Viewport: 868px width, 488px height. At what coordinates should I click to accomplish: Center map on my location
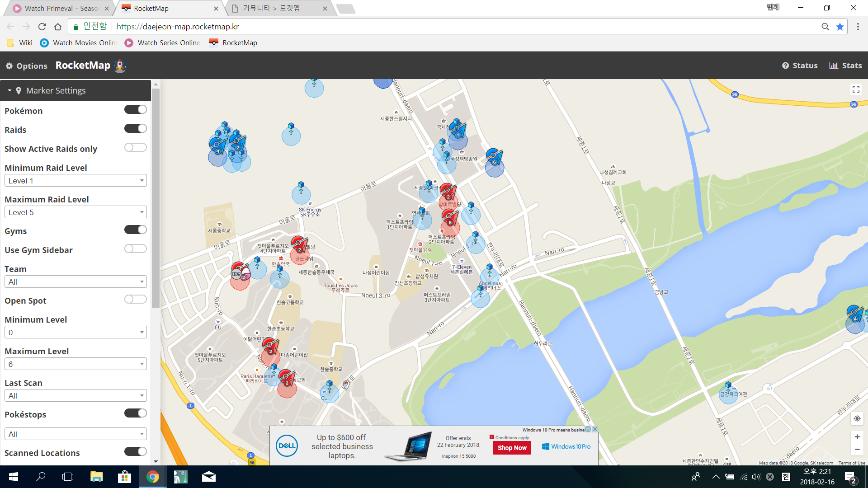click(x=857, y=418)
